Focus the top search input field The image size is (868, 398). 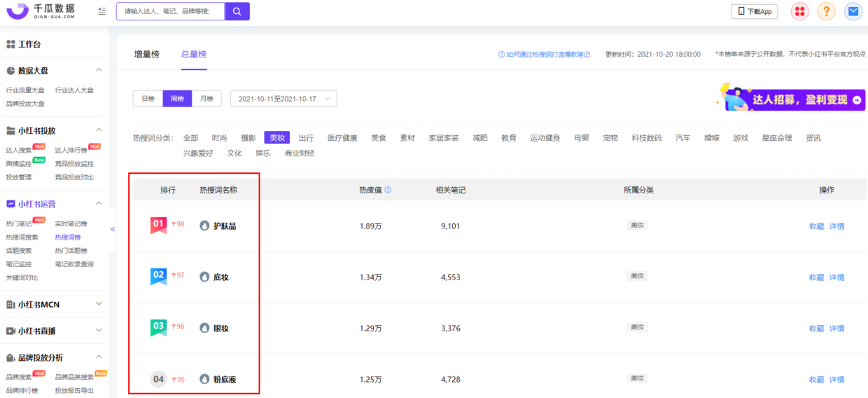pos(171,11)
